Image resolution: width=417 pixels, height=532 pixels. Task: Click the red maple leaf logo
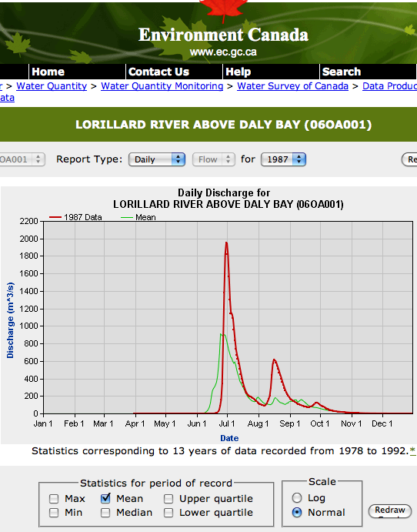tap(224, 10)
